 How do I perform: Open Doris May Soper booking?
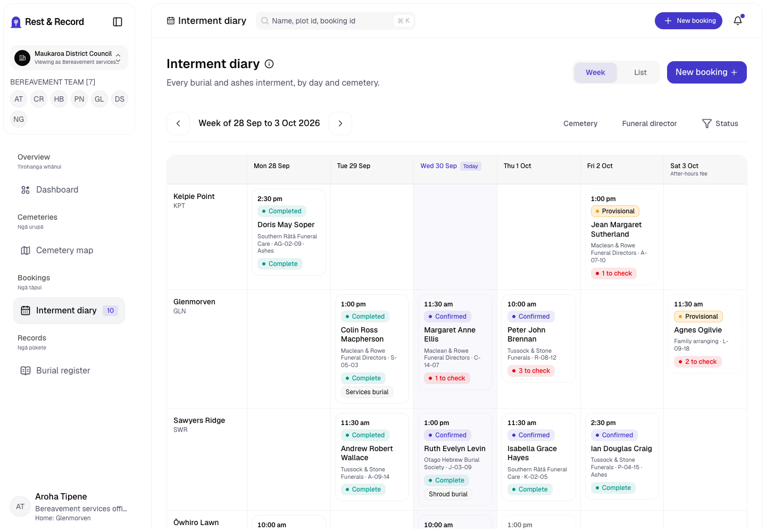point(289,232)
